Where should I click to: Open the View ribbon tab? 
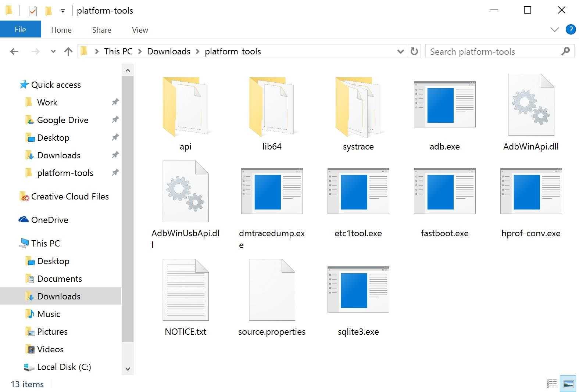[x=140, y=30]
